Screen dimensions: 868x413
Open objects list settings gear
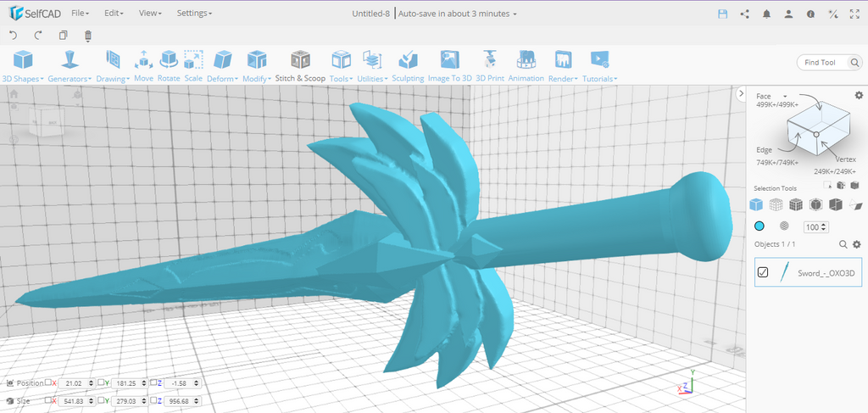click(x=857, y=244)
